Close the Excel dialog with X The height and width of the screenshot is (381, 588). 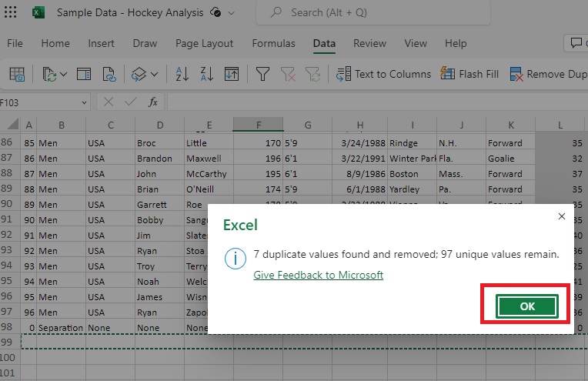pyautogui.click(x=561, y=216)
